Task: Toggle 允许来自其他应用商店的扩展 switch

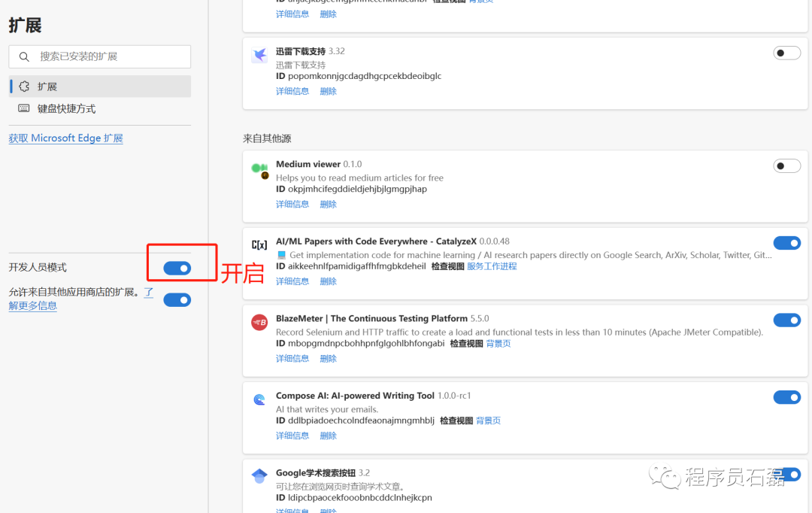Action: (x=177, y=300)
